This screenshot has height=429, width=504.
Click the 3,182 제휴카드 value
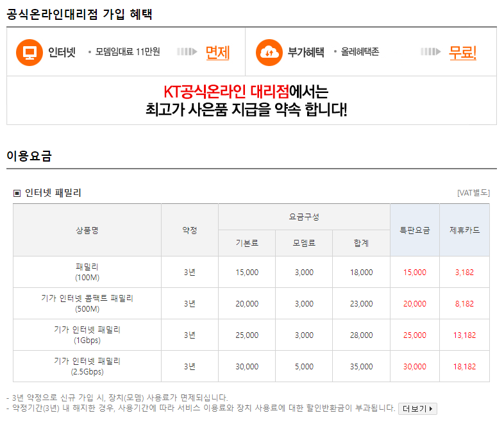[x=464, y=273]
